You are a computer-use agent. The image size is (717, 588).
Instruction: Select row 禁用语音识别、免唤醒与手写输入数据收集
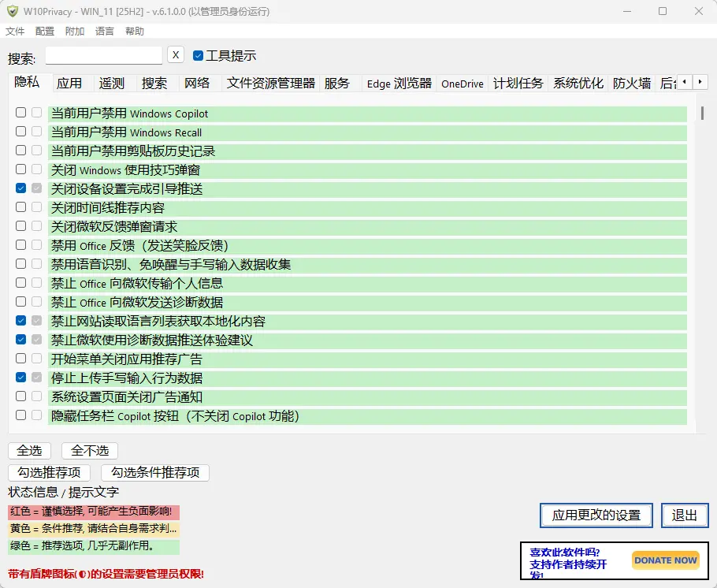click(x=367, y=265)
